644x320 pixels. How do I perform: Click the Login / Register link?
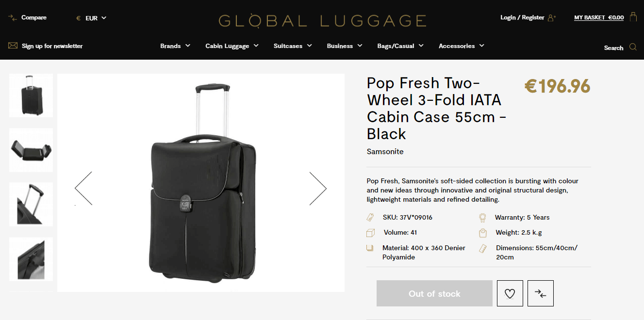pyautogui.click(x=522, y=17)
